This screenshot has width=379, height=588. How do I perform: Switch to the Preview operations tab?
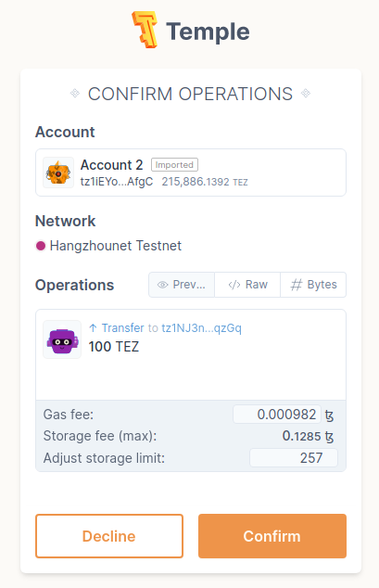pos(182,285)
